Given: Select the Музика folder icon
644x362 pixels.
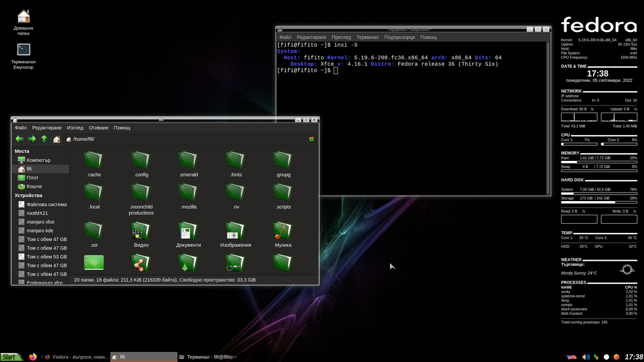Looking at the screenshot, I should pos(283,230).
